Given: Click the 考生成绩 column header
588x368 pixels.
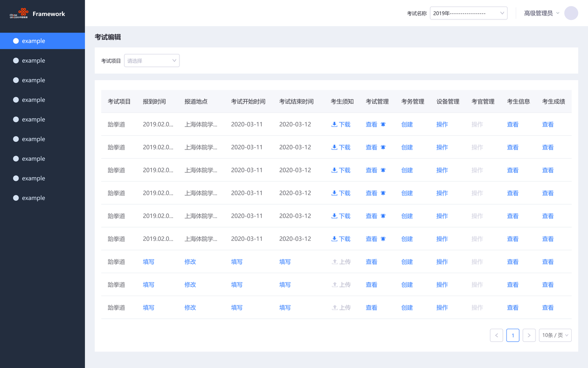Looking at the screenshot, I should pyautogui.click(x=554, y=101).
